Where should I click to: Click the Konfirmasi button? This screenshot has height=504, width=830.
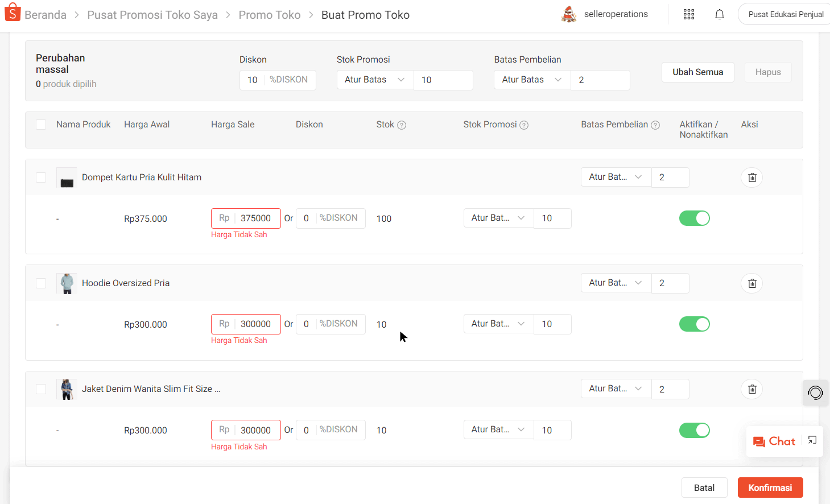770,488
